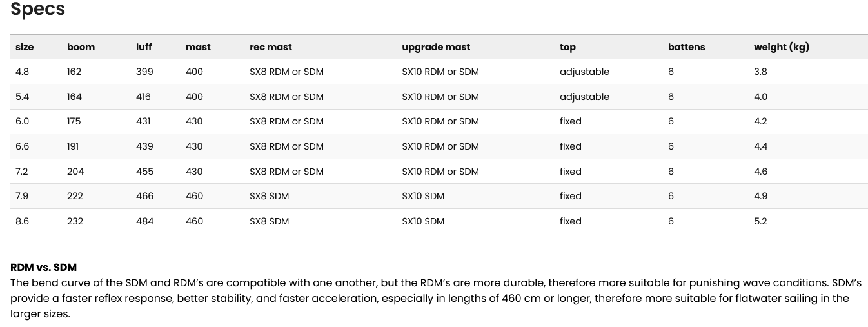Click weight value 5.2

(x=760, y=221)
